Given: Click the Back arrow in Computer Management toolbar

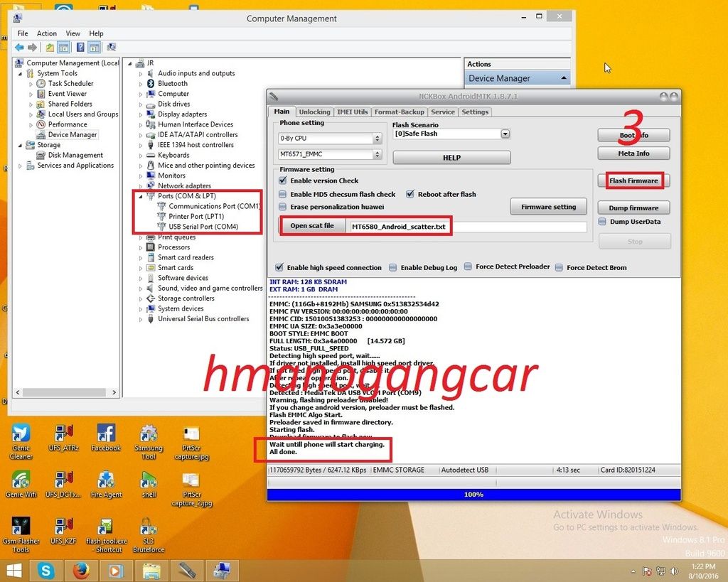Looking at the screenshot, I should click(19, 48).
